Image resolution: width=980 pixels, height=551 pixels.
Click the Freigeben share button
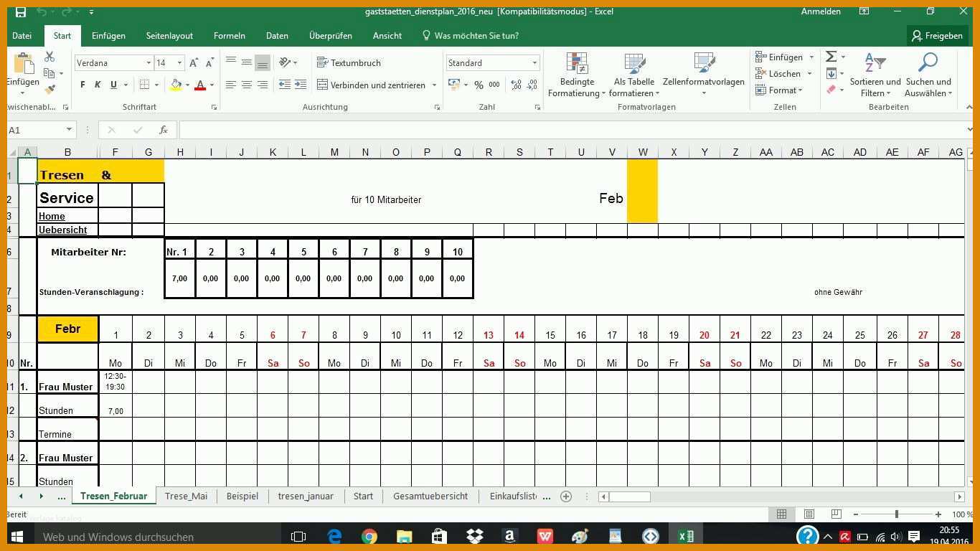(937, 35)
